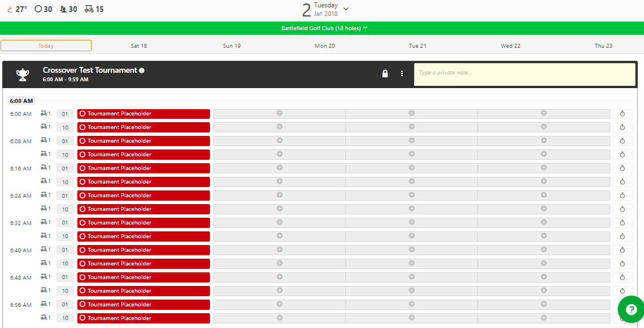The image size is (644, 328).
Task: Switch to the Sat 18 tab
Action: pos(139,45)
